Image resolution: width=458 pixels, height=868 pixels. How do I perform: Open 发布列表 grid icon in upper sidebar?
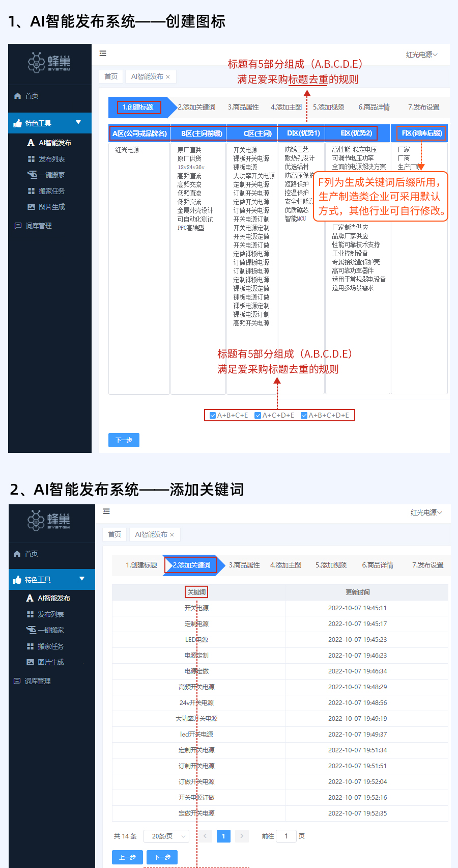pos(31,159)
